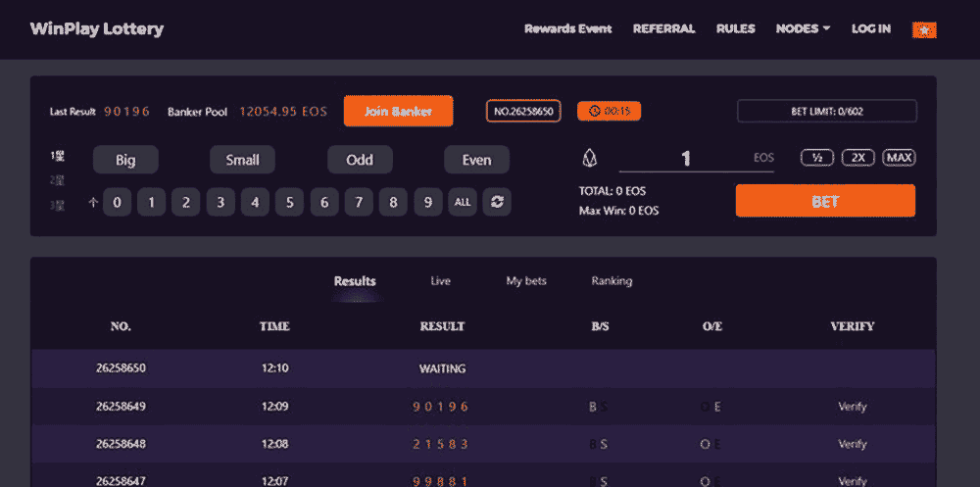Halve the bet with ½ button
The image size is (980, 487).
[817, 158]
